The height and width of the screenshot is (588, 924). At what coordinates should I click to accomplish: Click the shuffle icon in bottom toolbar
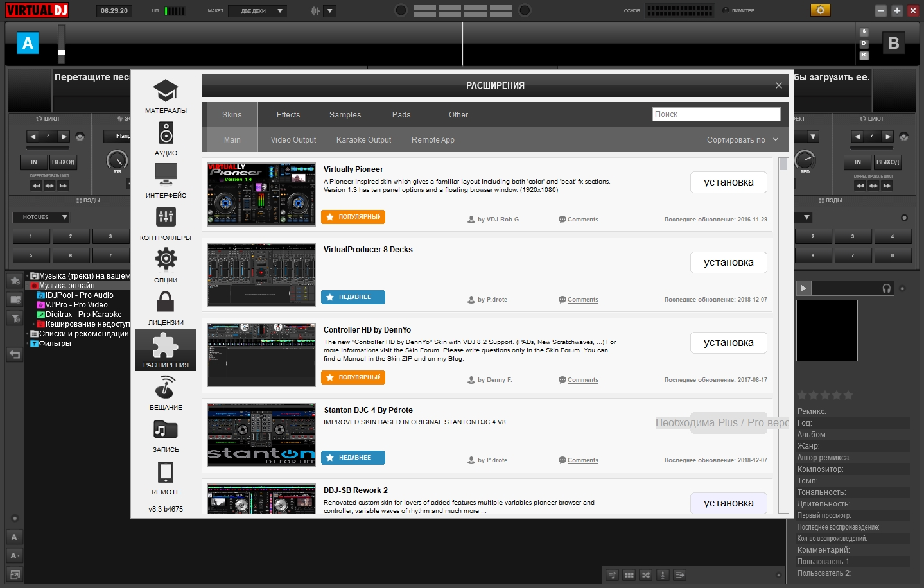646,575
